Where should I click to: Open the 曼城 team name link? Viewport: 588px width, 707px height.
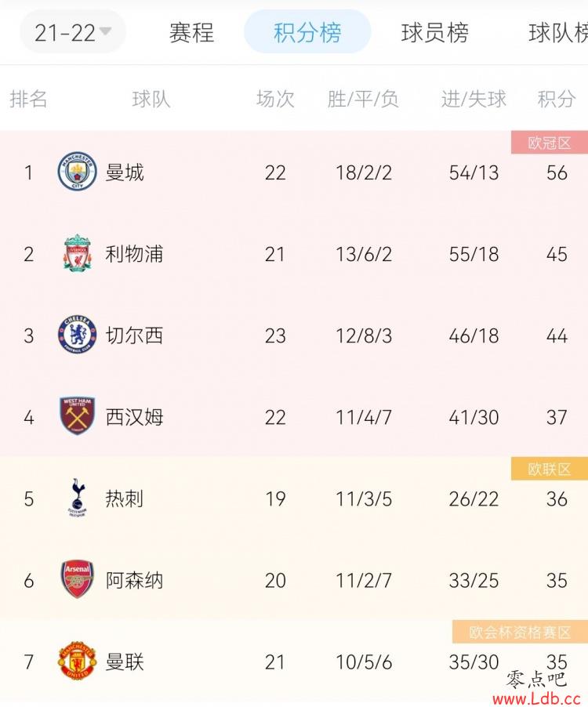coord(125,172)
